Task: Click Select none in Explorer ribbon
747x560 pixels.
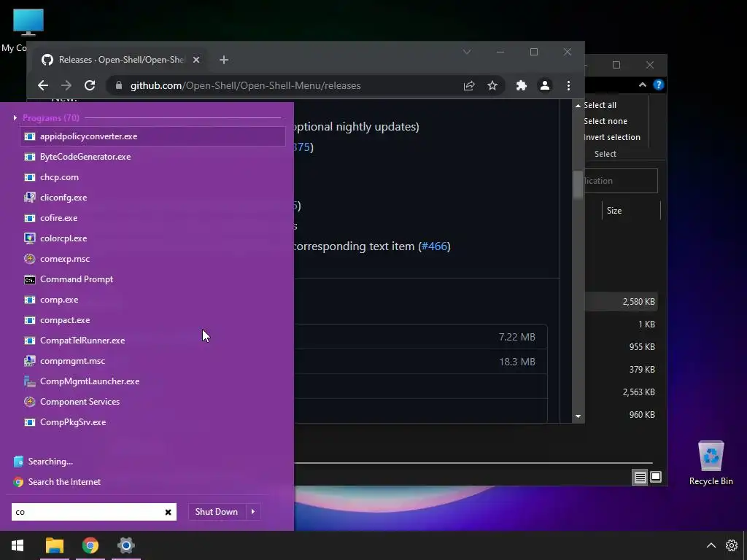Action: (x=605, y=122)
